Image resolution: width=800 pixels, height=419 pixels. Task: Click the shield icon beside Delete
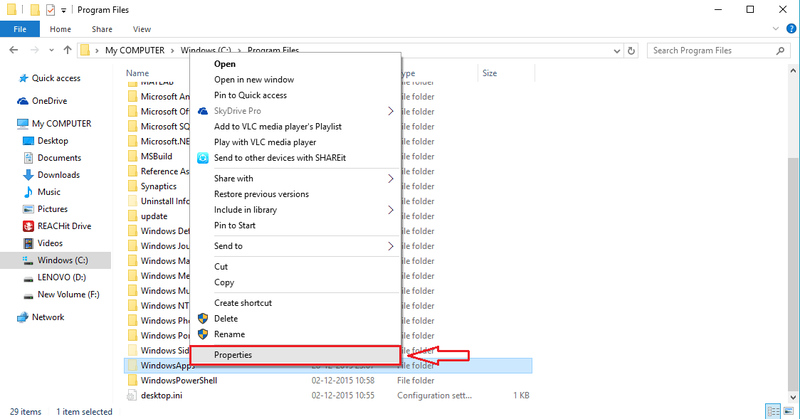click(203, 318)
